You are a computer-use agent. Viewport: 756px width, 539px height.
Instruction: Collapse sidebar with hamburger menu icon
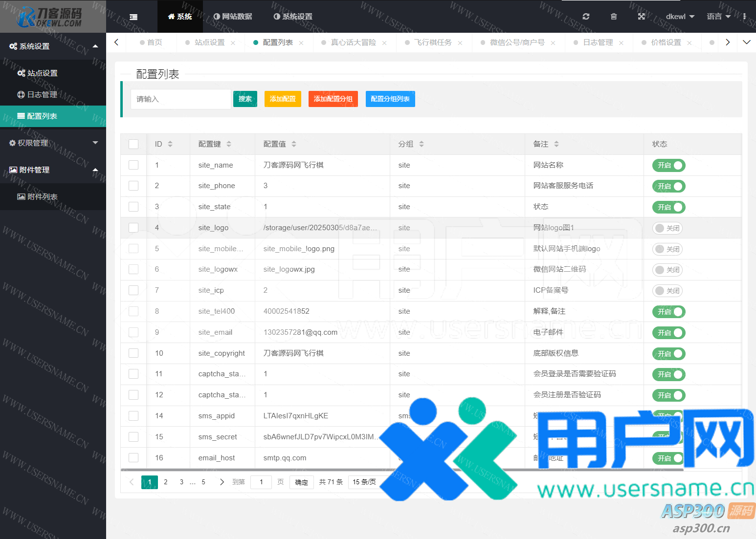pos(133,17)
